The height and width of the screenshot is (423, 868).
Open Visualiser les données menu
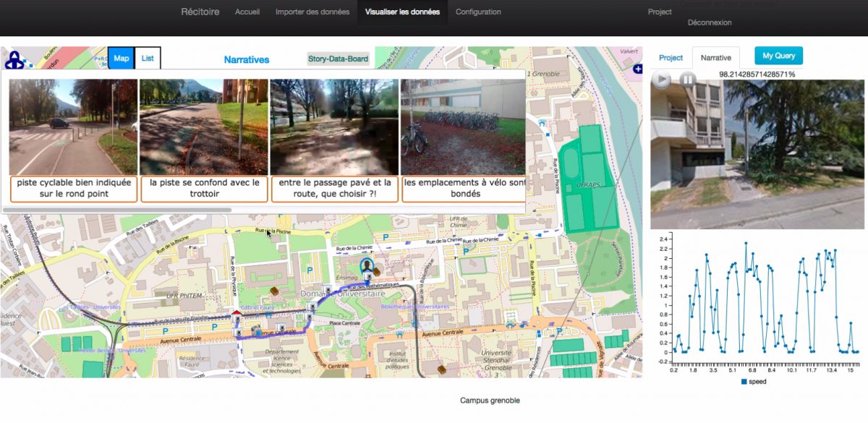click(402, 12)
